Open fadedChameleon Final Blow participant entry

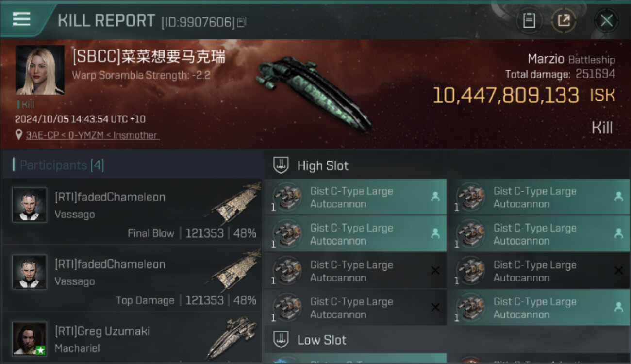(x=132, y=212)
